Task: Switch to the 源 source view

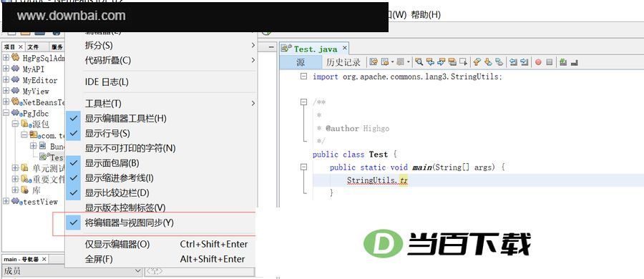Action: (301, 62)
